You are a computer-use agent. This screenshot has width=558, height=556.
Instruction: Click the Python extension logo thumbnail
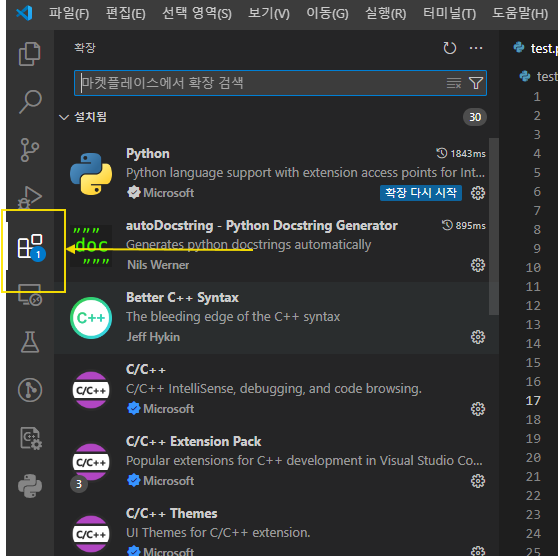coord(91,174)
